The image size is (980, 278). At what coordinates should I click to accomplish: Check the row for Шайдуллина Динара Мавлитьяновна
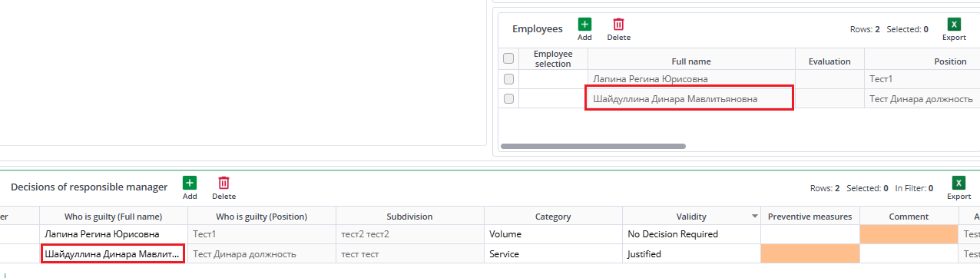508,98
